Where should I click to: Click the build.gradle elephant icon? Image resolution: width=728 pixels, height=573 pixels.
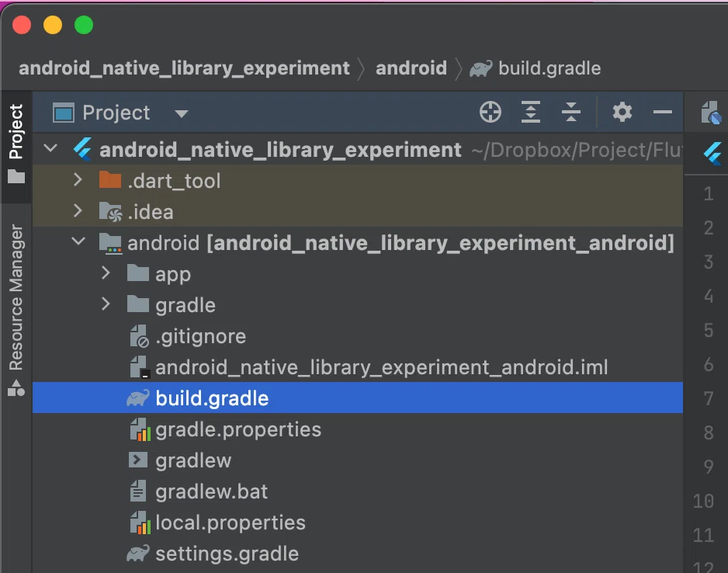138,398
